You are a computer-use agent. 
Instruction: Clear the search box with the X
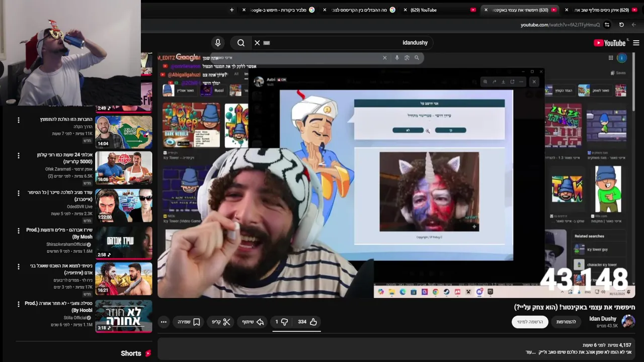click(x=257, y=43)
